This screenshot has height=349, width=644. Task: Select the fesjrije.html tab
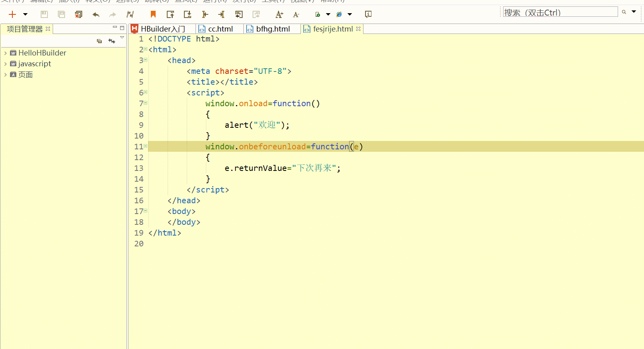333,29
